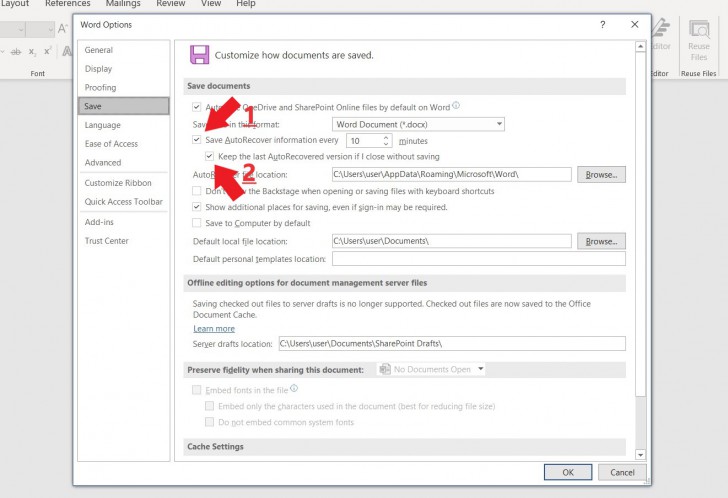Open the View ribbon tab
Screen dimensions: 728x498
211,4
